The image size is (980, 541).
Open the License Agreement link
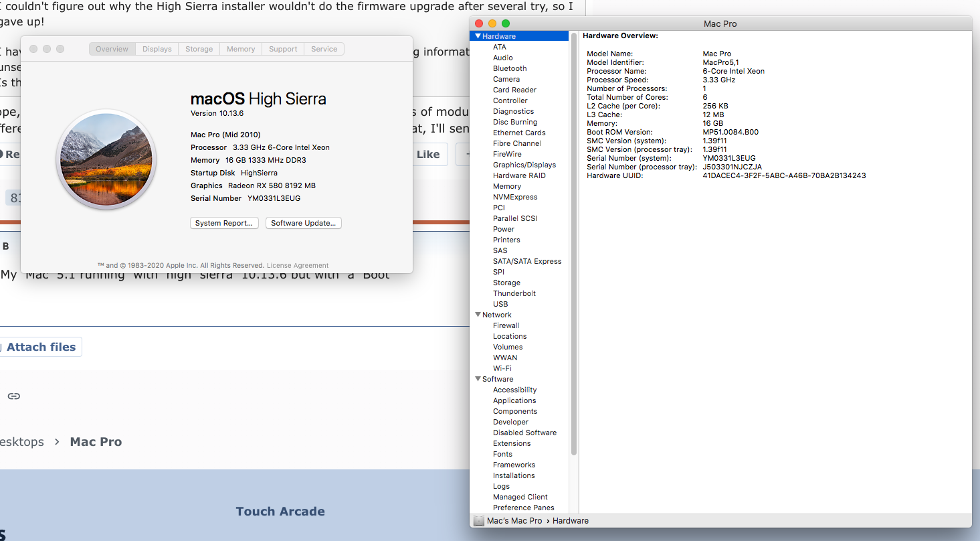click(x=298, y=265)
